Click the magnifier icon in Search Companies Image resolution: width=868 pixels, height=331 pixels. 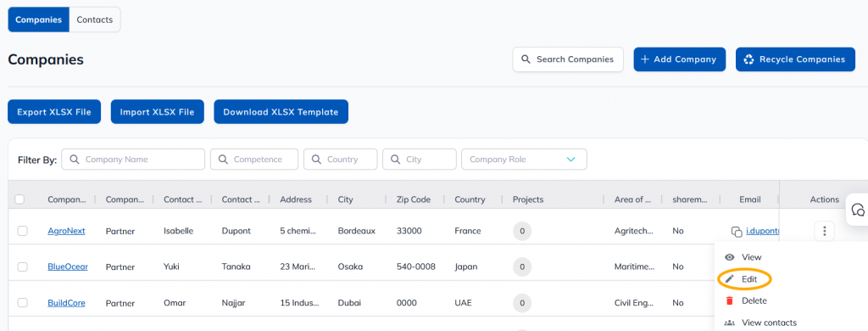pyautogui.click(x=526, y=59)
